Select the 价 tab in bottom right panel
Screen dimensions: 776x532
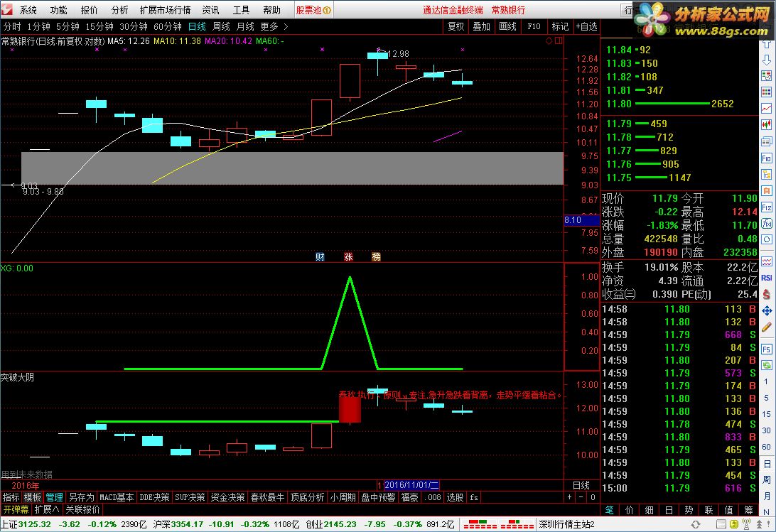pos(629,510)
